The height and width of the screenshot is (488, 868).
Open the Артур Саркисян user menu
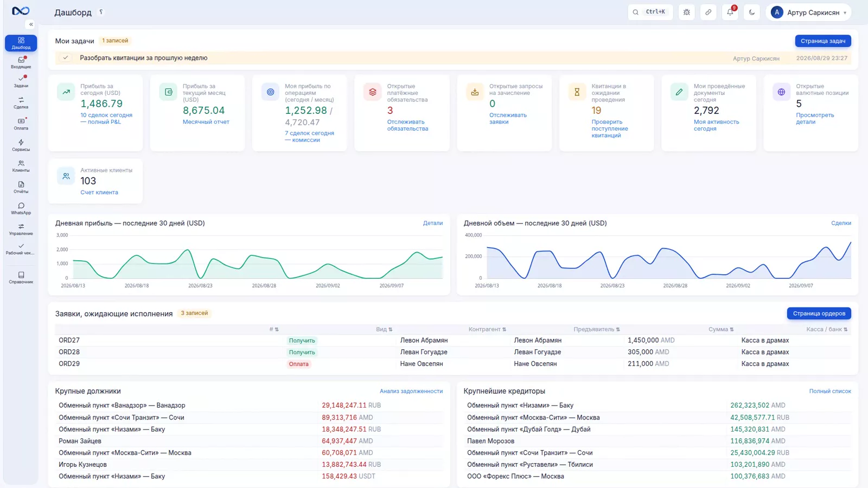click(808, 12)
